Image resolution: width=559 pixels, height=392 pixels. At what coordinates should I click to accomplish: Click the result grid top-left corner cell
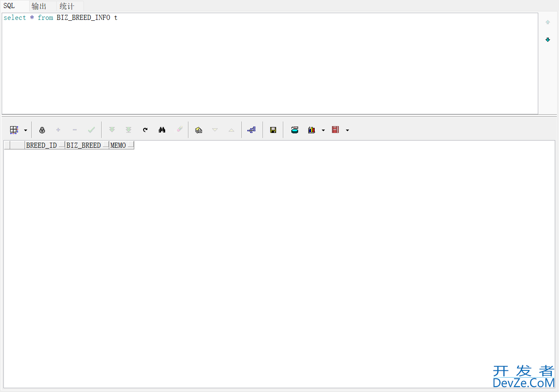tap(7, 145)
